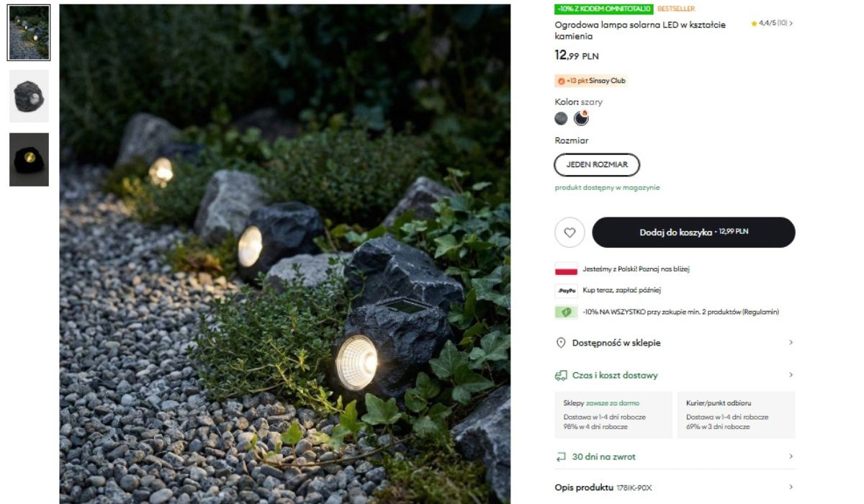Choose the dark color swatch with flame badge

tap(580, 119)
